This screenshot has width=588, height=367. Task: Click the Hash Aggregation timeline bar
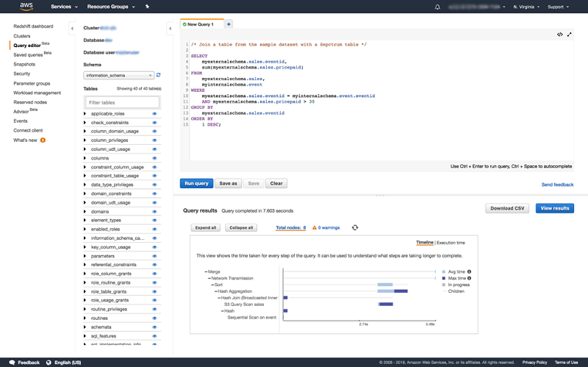[x=392, y=291]
